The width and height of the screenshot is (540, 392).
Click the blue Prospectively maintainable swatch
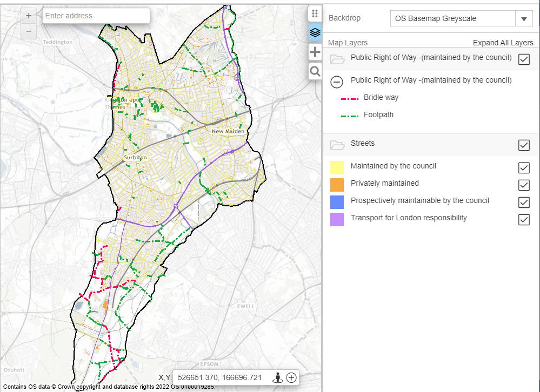[337, 202]
